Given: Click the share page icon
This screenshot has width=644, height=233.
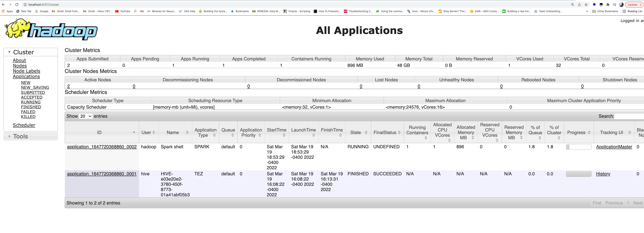Looking at the screenshot, I should [579, 4].
